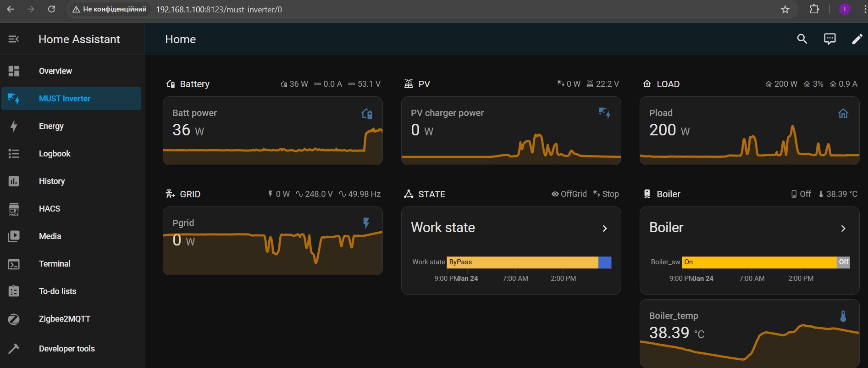Open the Assist chat icon
Image resolution: width=868 pixels, height=368 pixels.
click(829, 39)
